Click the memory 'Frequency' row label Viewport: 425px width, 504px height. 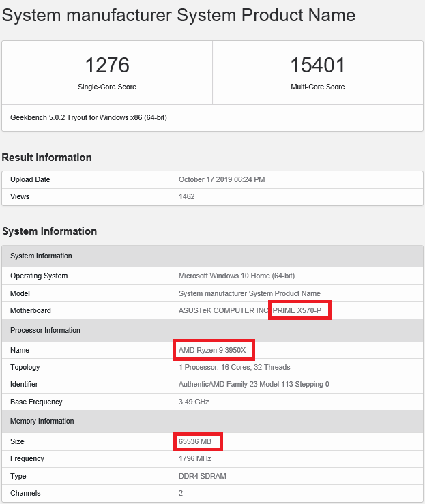(x=27, y=459)
